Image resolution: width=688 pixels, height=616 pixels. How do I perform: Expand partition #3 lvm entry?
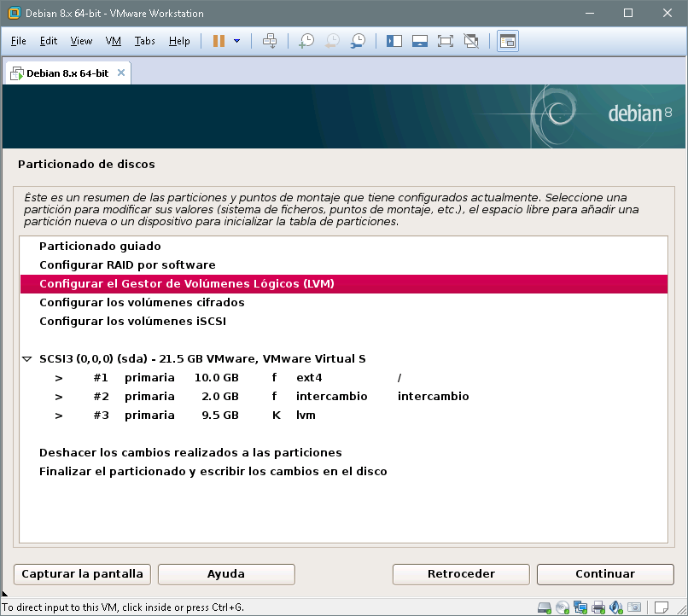point(59,416)
